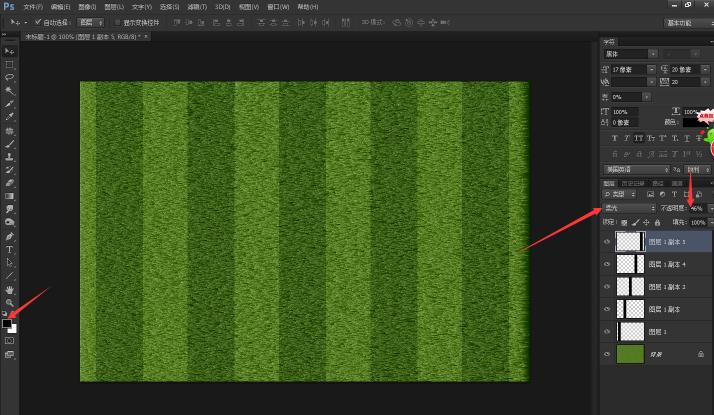Choose the Horizontal Type tool
Viewport: 714px width, 415px height.
(9, 248)
